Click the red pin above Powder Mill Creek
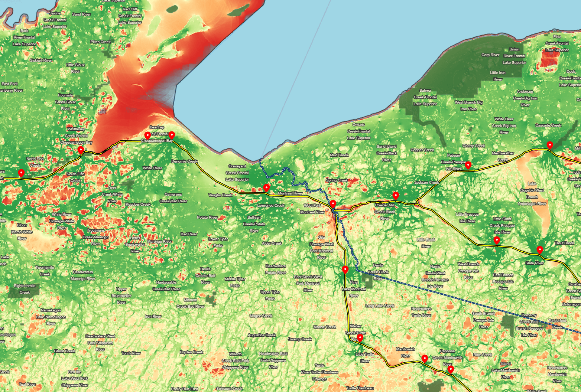581x392 pixels. [396, 196]
